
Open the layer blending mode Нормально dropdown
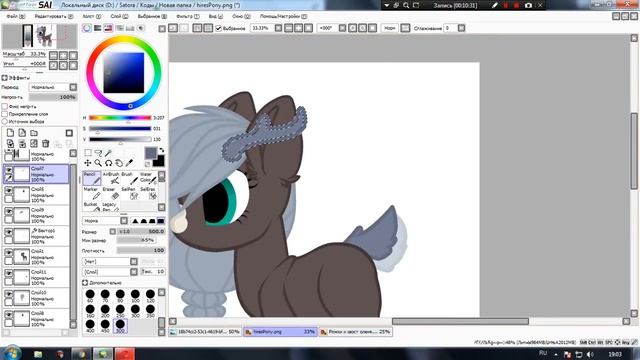[53, 87]
